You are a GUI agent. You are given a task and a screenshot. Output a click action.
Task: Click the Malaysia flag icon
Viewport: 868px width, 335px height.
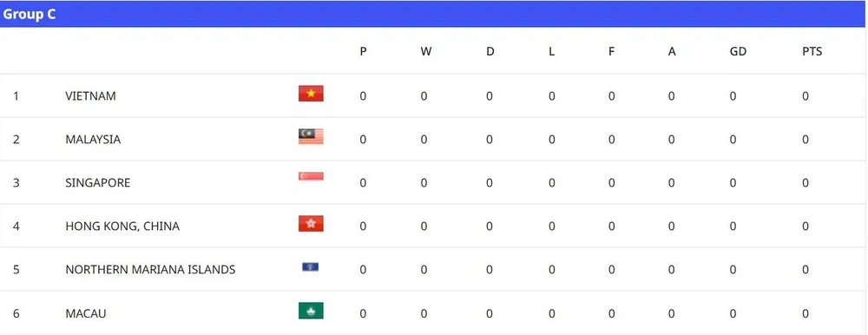point(311,136)
